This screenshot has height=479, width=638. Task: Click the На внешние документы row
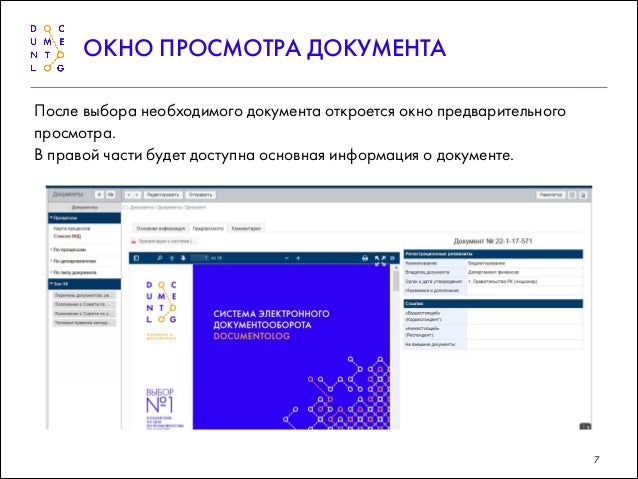[493, 344]
